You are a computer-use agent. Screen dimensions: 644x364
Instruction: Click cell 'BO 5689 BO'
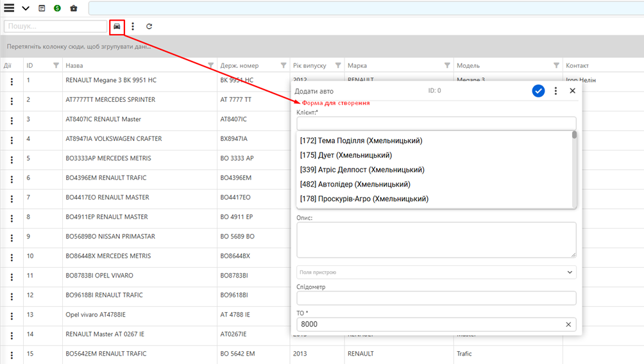pyautogui.click(x=237, y=236)
